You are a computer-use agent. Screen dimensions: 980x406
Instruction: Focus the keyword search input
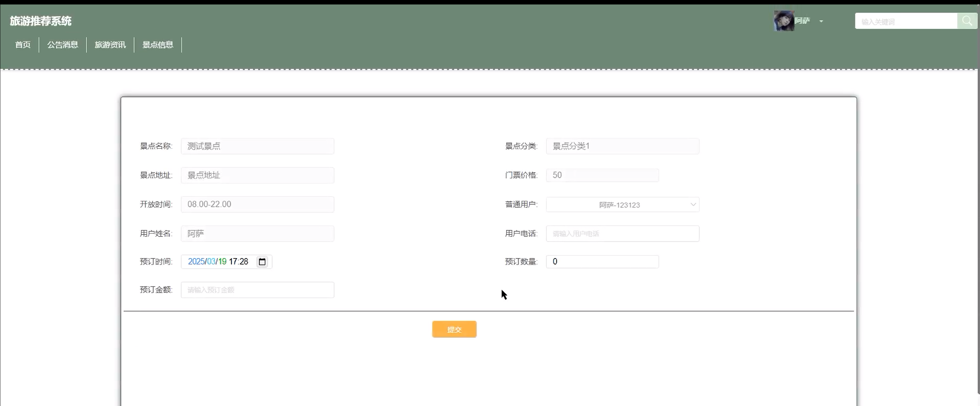tap(906, 22)
